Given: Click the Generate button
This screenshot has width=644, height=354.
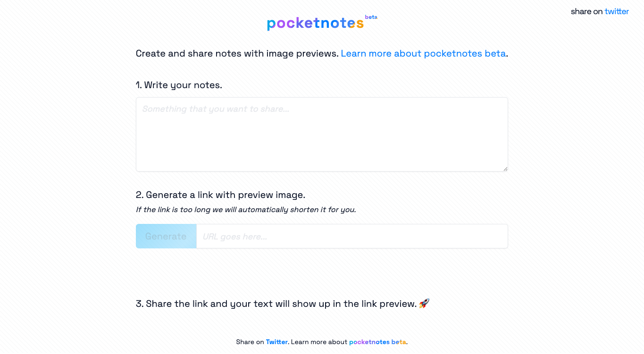Looking at the screenshot, I should pyautogui.click(x=166, y=236).
